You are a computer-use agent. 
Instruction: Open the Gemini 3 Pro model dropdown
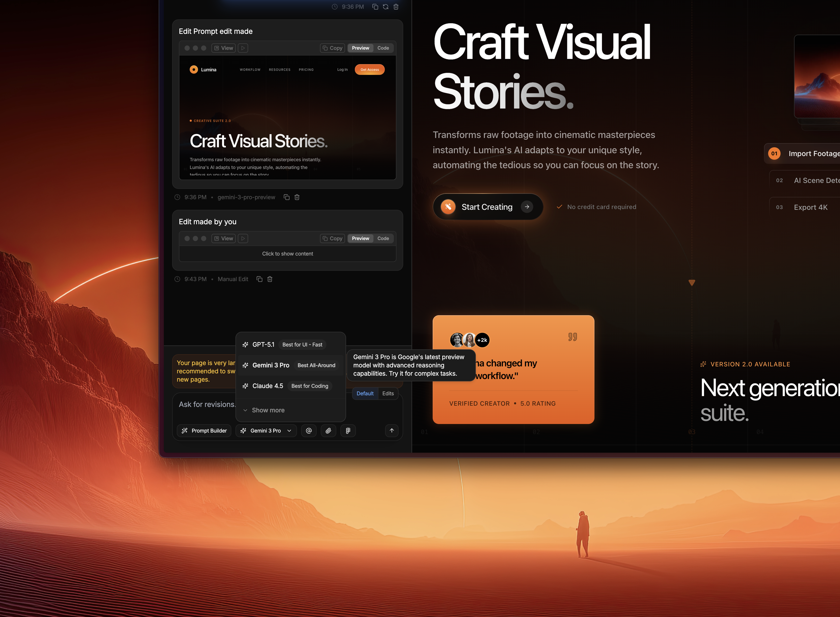tap(266, 431)
